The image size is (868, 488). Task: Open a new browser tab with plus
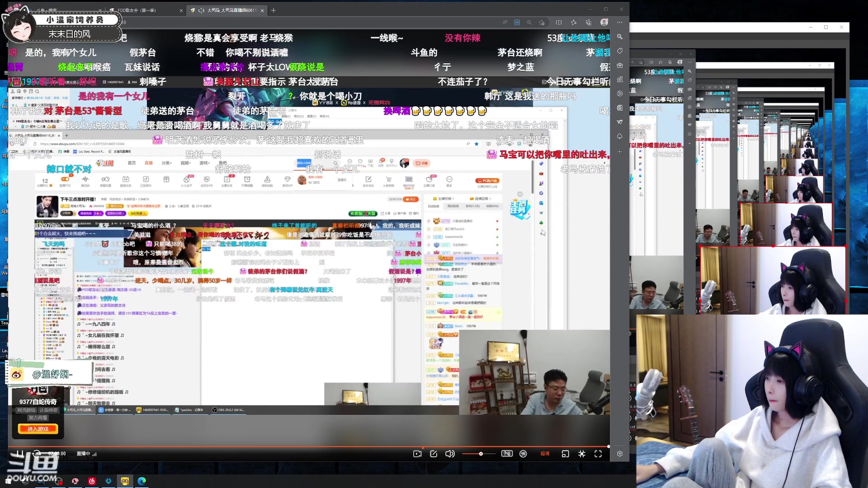click(x=274, y=10)
